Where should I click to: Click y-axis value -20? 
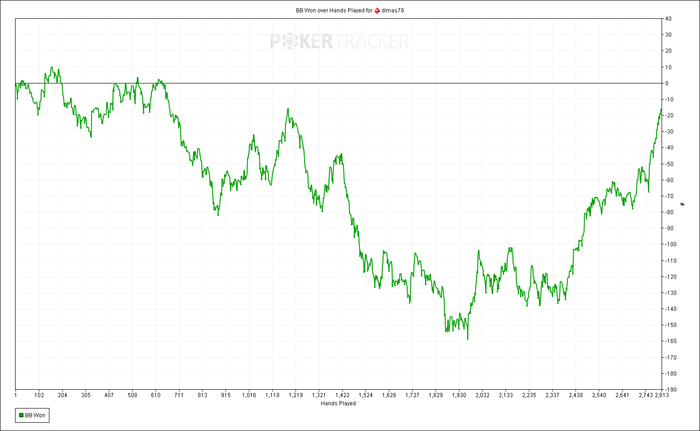click(669, 115)
